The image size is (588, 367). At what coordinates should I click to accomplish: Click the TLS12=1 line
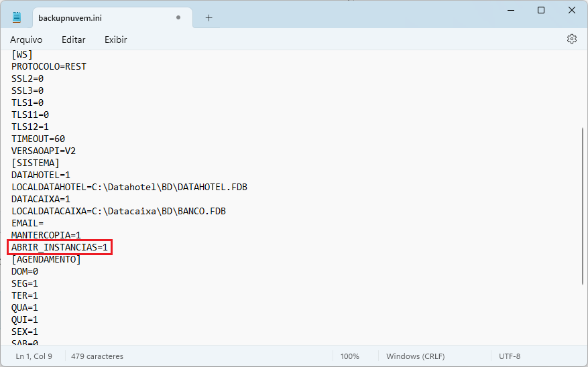pyautogui.click(x=30, y=127)
